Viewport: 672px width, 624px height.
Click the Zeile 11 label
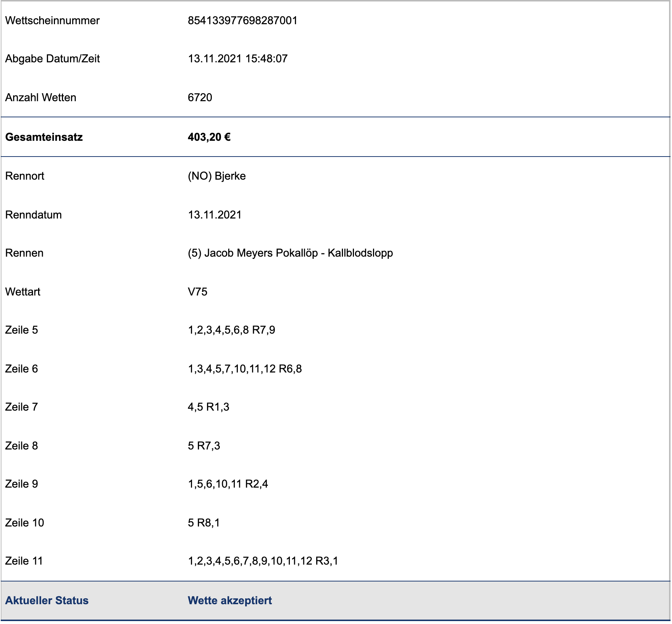(x=24, y=561)
